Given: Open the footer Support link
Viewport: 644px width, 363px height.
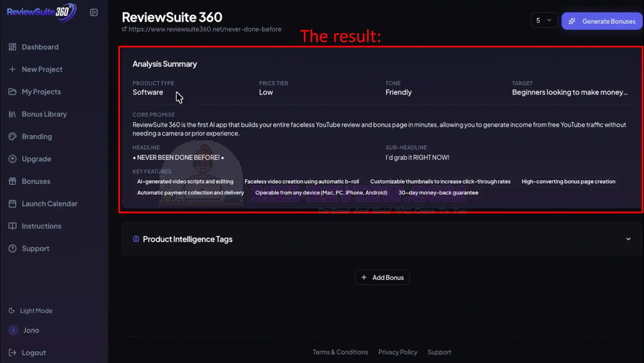Looking at the screenshot, I should pyautogui.click(x=439, y=352).
